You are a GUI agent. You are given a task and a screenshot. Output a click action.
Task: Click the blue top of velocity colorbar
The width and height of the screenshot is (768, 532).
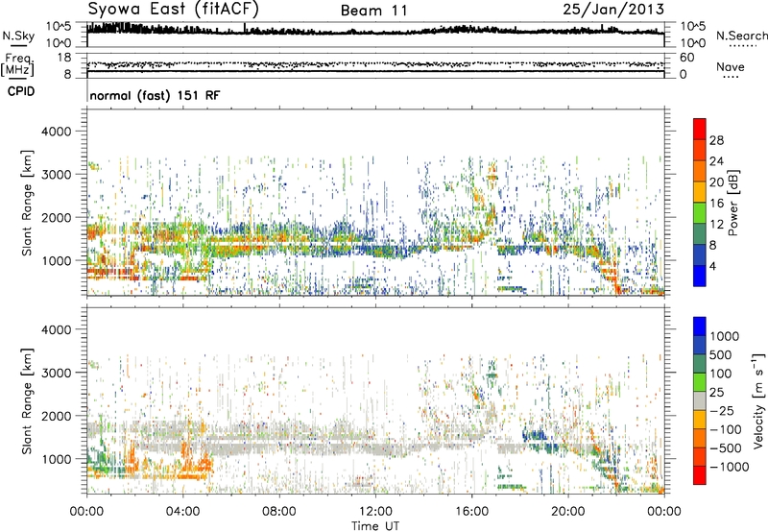[x=700, y=326]
